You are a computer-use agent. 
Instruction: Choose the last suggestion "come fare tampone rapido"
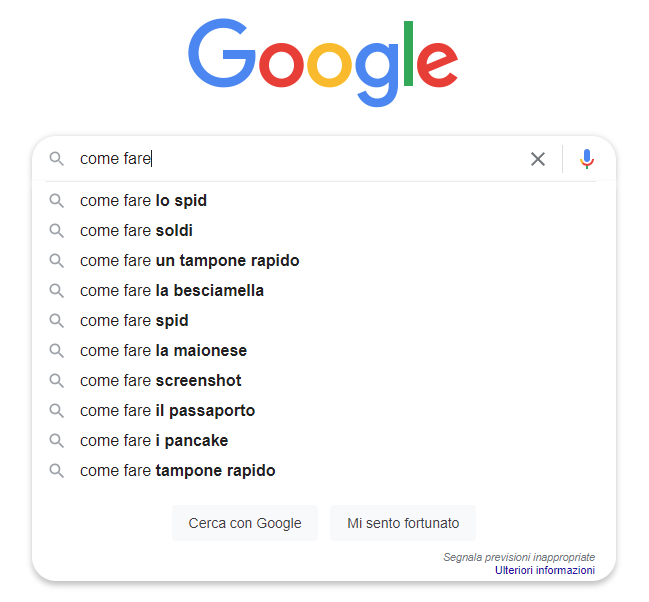point(177,471)
